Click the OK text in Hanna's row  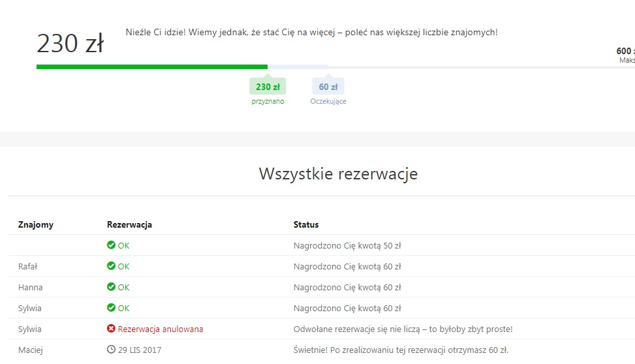coord(123,288)
